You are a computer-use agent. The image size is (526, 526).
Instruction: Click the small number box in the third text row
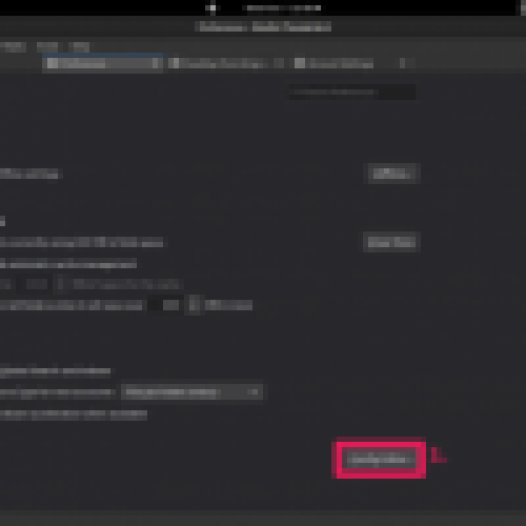click(x=33, y=284)
